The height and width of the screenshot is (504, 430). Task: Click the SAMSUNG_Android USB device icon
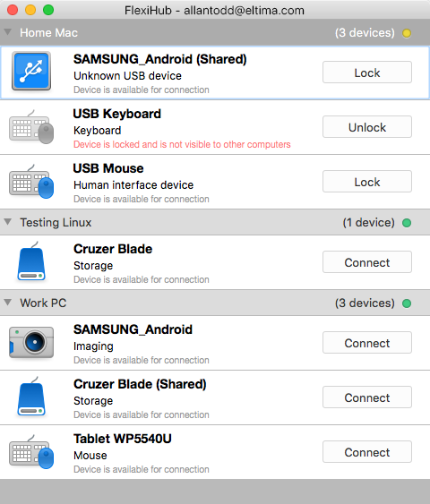point(31,71)
